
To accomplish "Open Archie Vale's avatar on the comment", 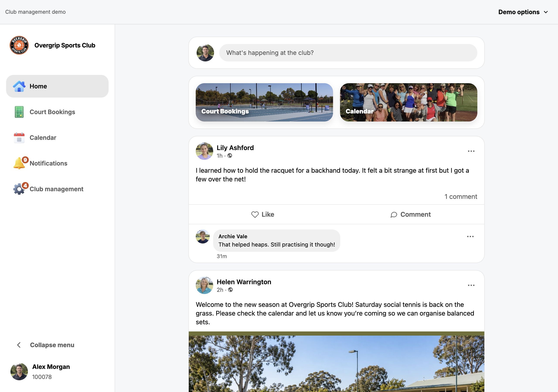I will tap(203, 237).
